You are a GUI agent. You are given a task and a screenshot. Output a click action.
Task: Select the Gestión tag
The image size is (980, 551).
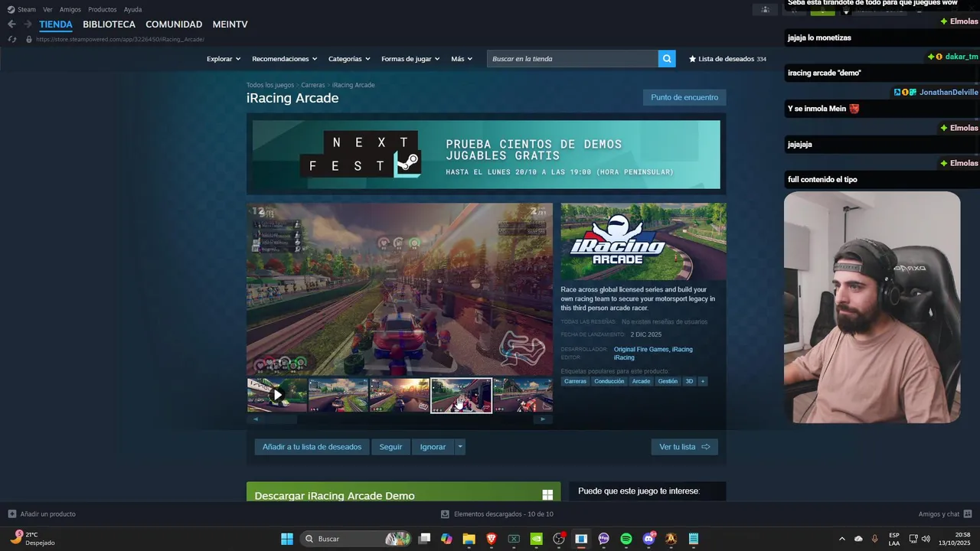click(668, 381)
